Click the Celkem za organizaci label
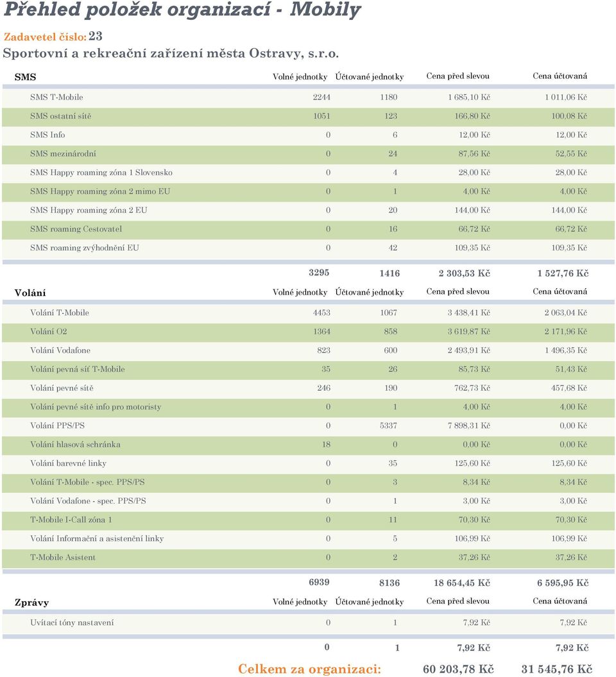The height and width of the screenshot is (677, 616). (309, 669)
